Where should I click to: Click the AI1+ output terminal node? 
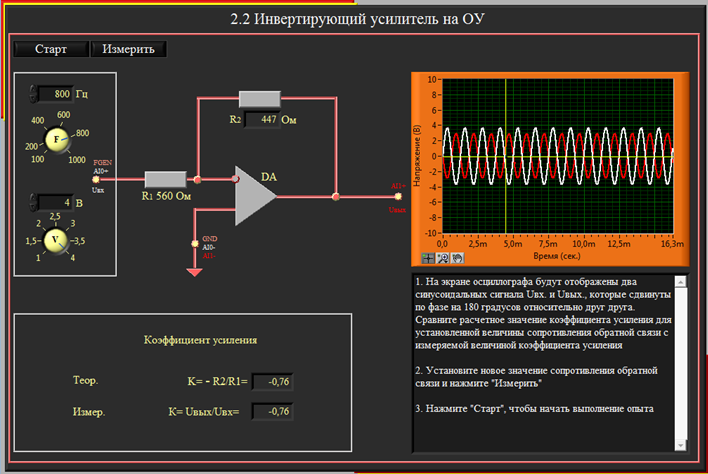pos(398,196)
